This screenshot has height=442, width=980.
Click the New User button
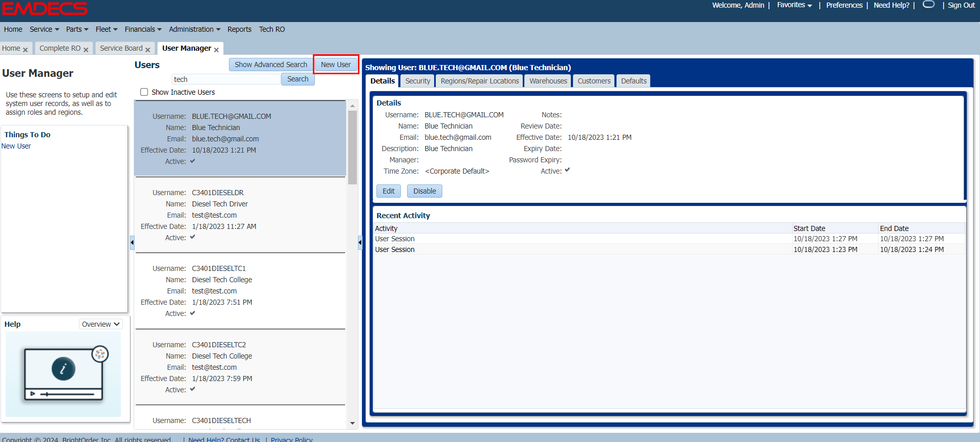(x=336, y=65)
